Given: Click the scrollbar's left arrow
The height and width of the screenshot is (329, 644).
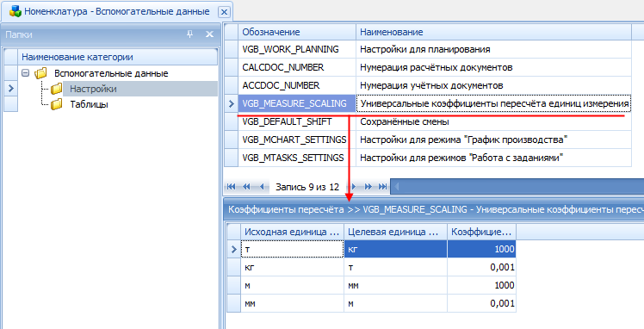Looking at the screenshot, I should coord(396,187).
